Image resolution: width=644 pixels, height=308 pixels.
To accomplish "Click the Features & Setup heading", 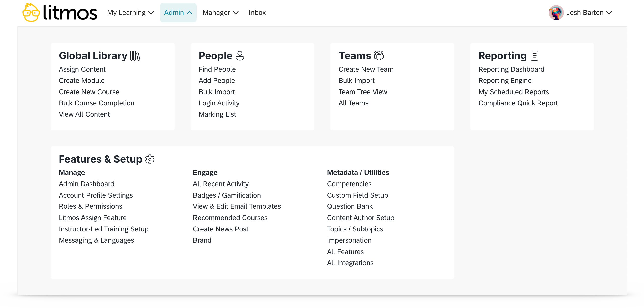I will [x=100, y=159].
